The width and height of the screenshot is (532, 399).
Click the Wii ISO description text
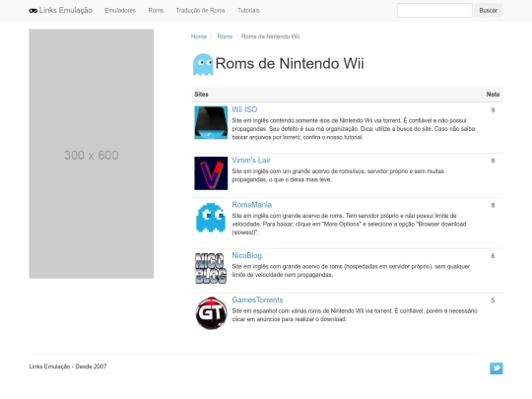click(354, 129)
